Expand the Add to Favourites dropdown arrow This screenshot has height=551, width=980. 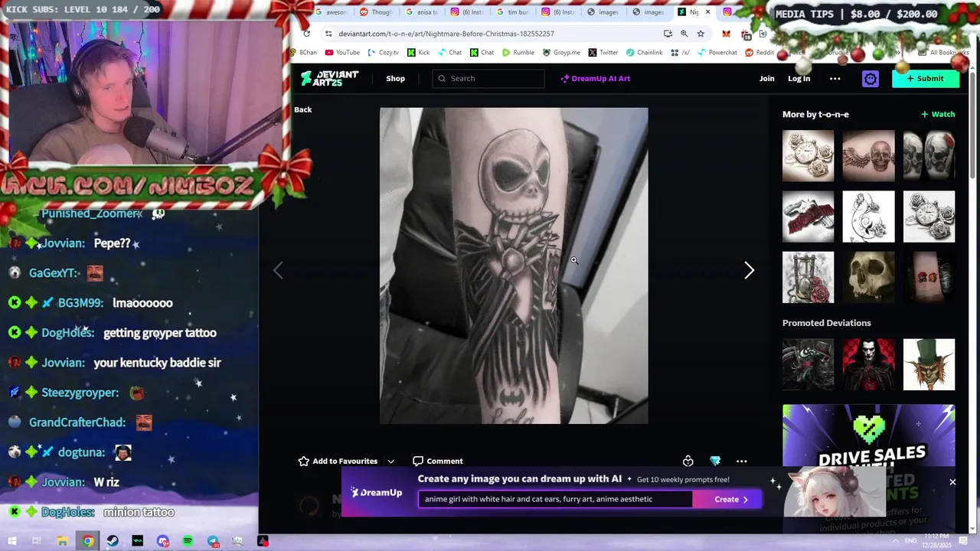pos(390,461)
